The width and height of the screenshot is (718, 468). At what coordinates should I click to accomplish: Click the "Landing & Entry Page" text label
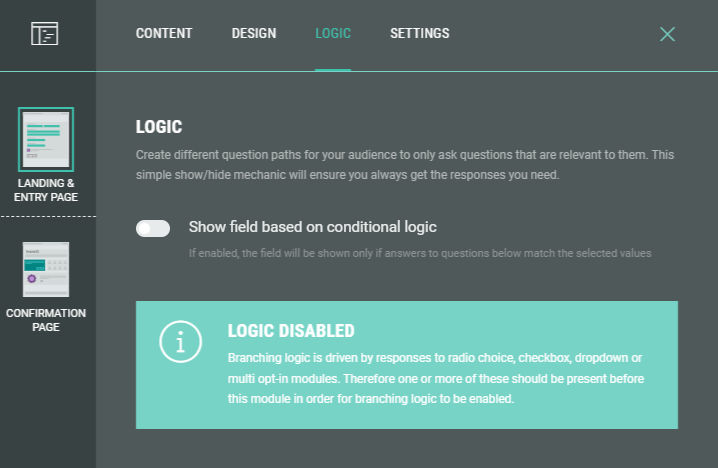point(46,190)
